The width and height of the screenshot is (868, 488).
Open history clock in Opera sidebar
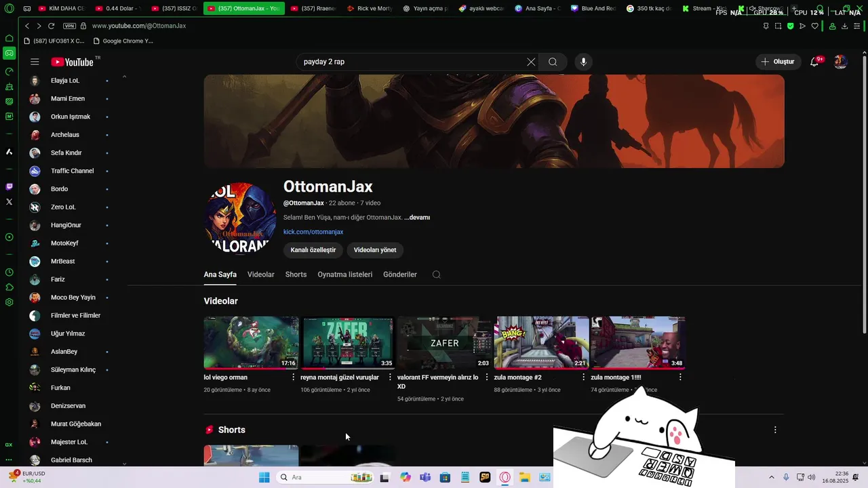[9, 272]
